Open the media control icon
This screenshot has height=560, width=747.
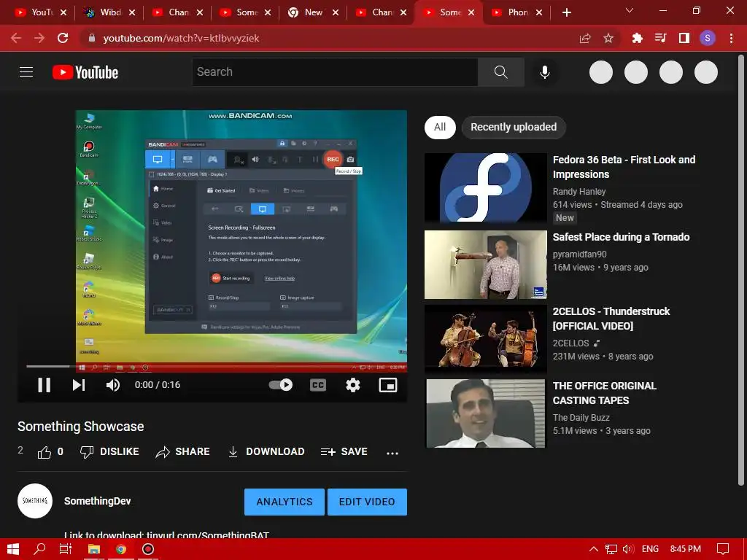[660, 38]
